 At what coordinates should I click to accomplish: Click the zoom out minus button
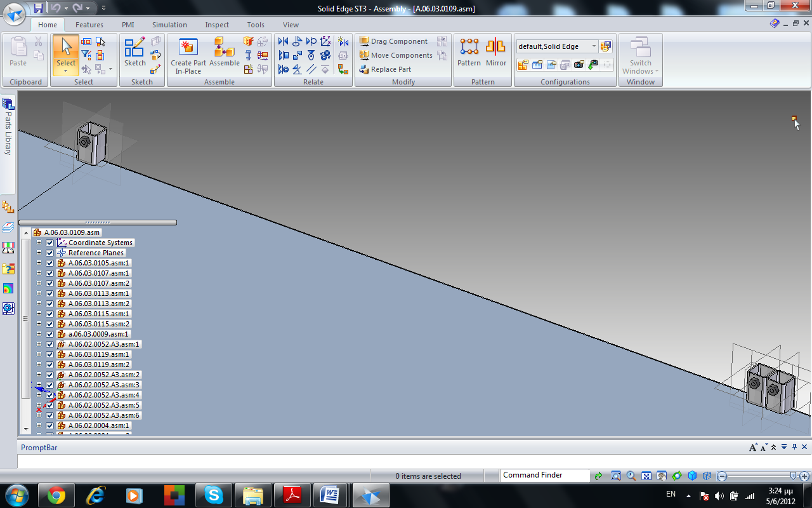(x=722, y=476)
